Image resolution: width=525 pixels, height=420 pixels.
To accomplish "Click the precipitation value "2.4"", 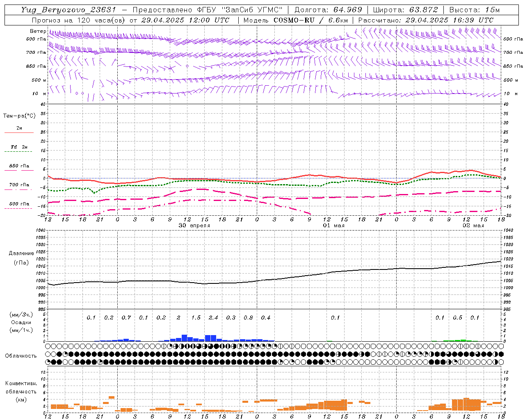I will tap(213, 318).
